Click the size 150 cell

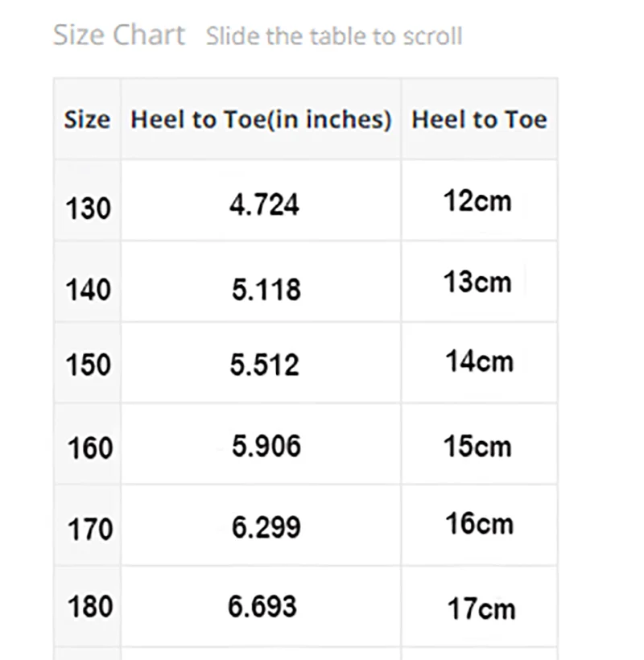click(87, 365)
